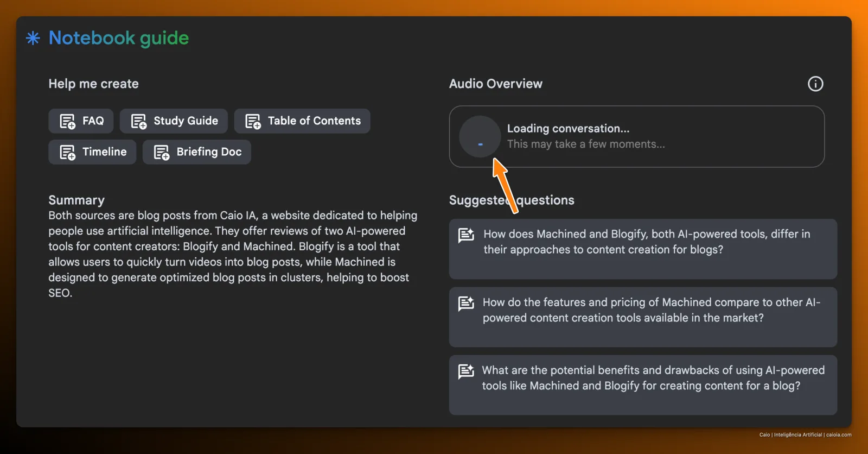Click the sparkle icon beside the benefits and drawbacks question
The image size is (868, 454).
click(466, 371)
